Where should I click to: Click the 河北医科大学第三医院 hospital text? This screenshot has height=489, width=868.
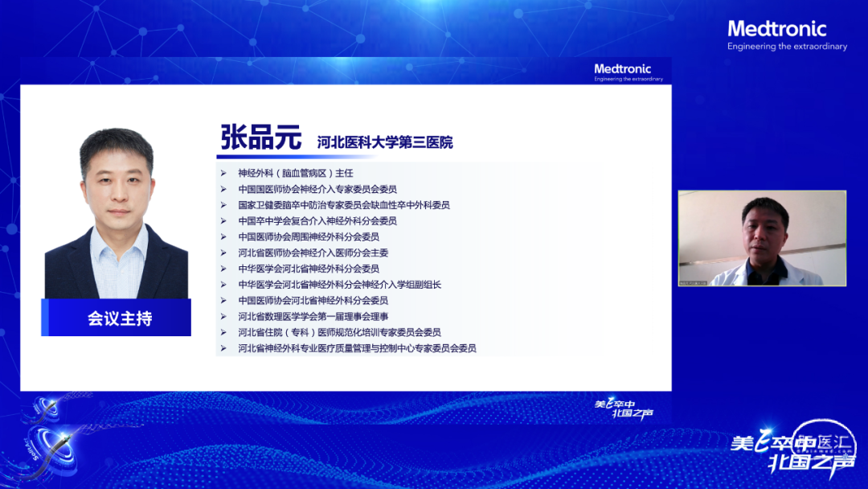385,142
